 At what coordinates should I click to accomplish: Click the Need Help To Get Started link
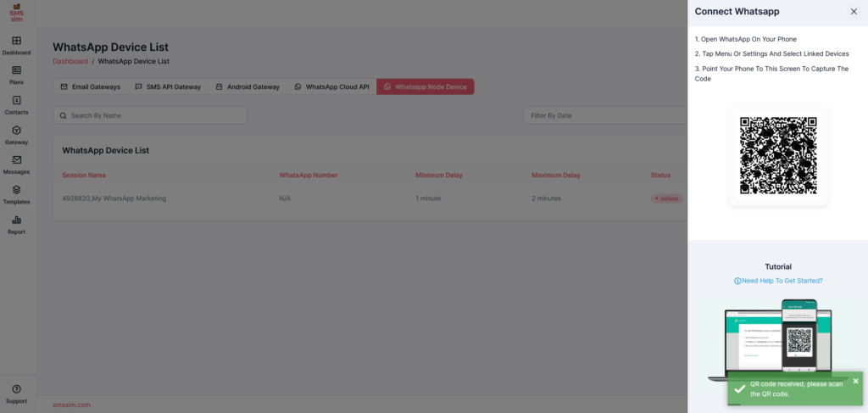[778, 281]
